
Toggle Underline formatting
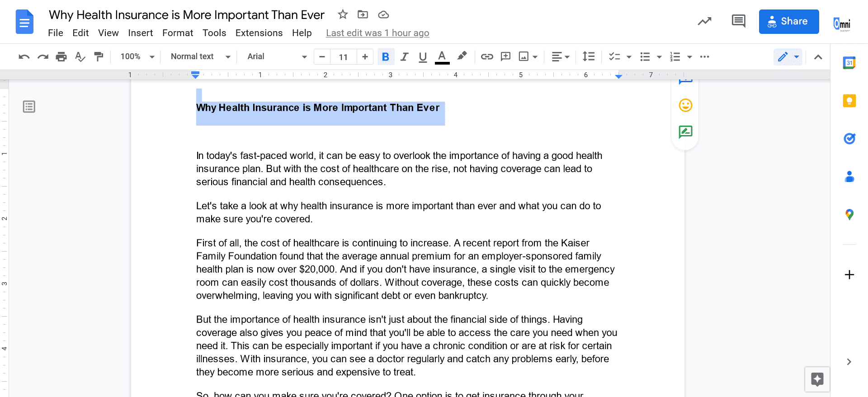pos(423,56)
